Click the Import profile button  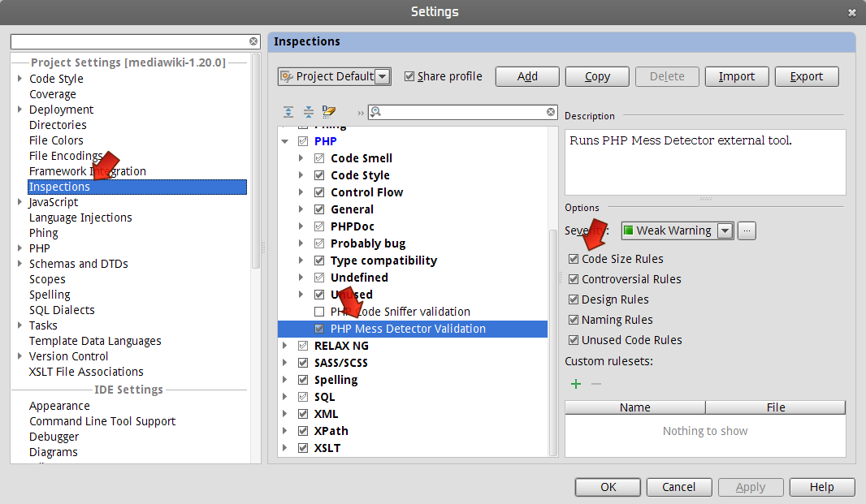[x=737, y=77]
